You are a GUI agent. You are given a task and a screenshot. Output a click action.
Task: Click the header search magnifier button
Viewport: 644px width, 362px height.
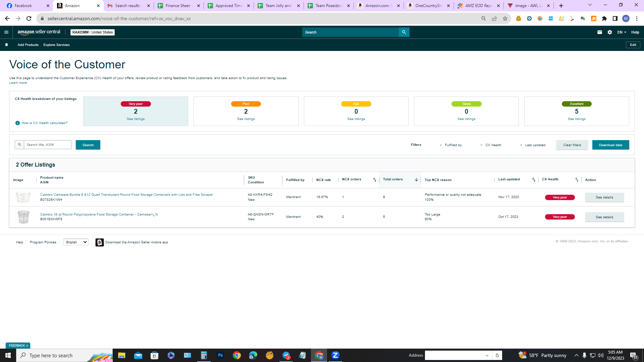pyautogui.click(x=404, y=32)
